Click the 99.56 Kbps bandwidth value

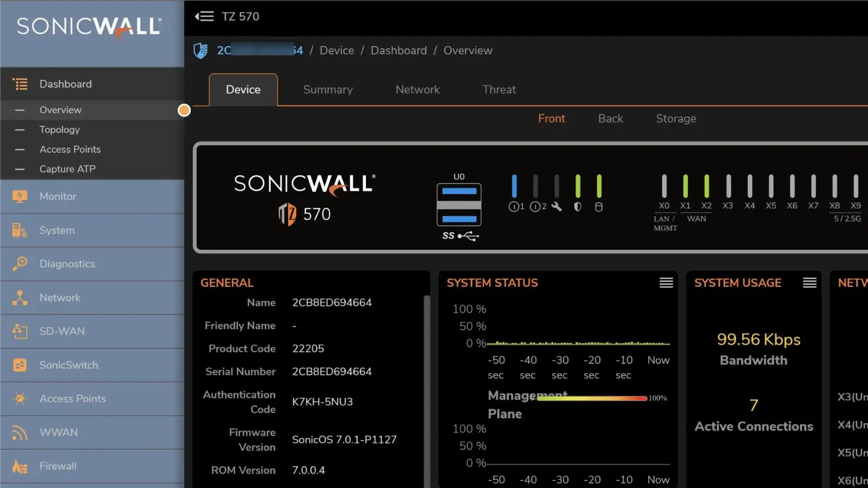point(758,339)
